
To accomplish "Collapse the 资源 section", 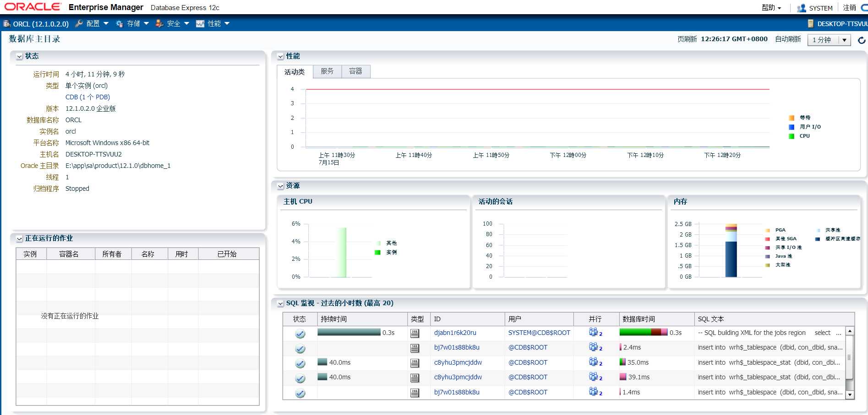I will pos(280,186).
